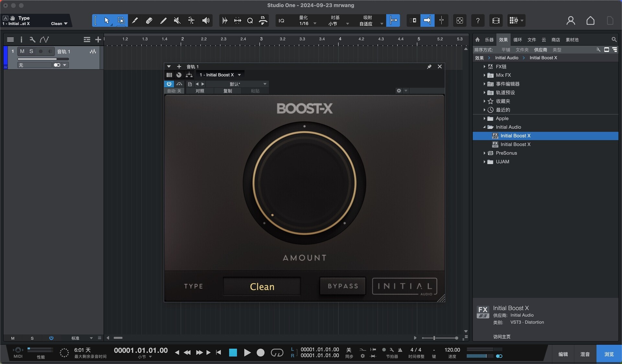Collapse the Initial Audio folder
The width and height of the screenshot is (622, 364).
484,127
